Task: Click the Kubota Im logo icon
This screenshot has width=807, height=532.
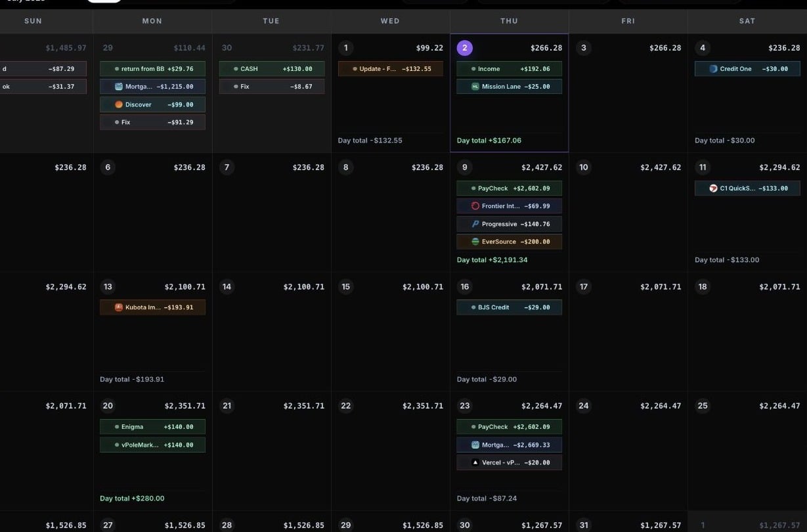Action: [x=119, y=307]
